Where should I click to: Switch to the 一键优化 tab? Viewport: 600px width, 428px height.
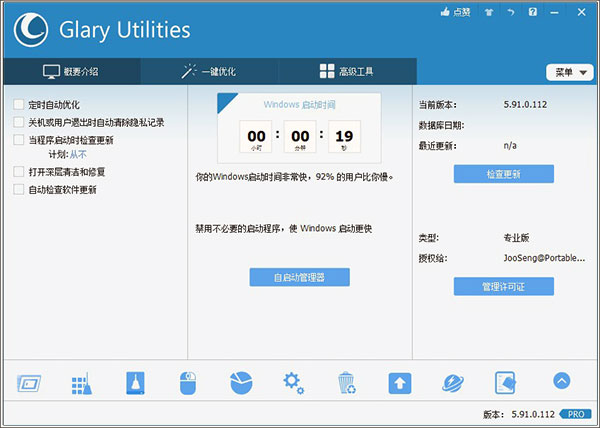pyautogui.click(x=209, y=71)
